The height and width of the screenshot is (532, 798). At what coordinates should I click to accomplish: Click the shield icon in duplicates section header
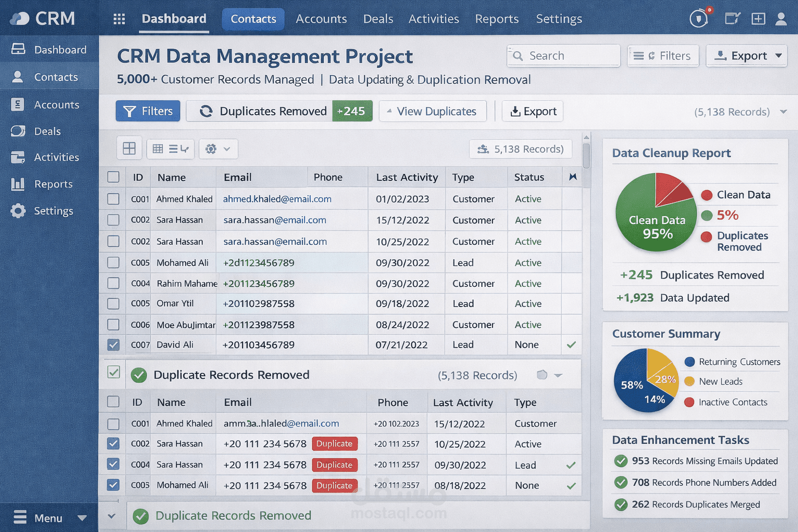(542, 375)
